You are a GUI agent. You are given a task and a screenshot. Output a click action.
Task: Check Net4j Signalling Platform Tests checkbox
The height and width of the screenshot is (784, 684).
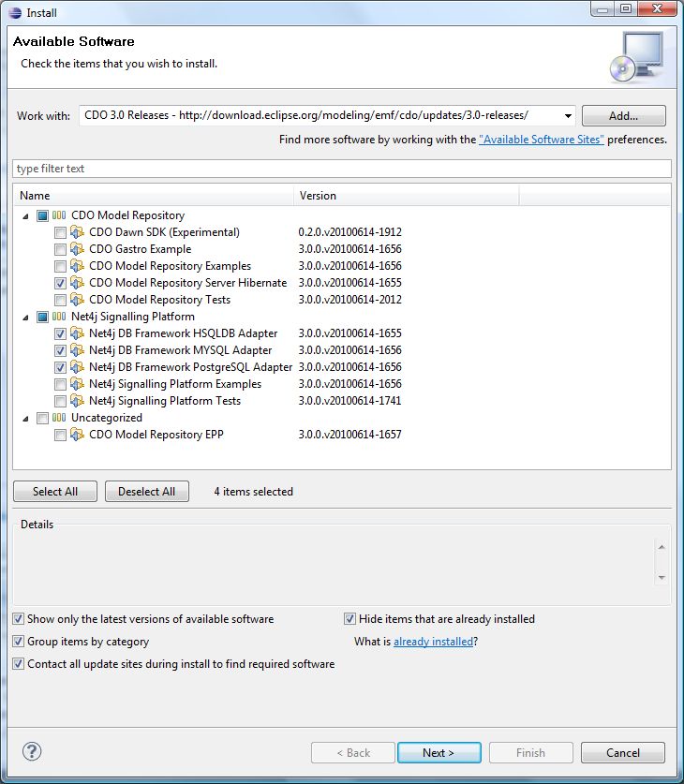(x=60, y=401)
